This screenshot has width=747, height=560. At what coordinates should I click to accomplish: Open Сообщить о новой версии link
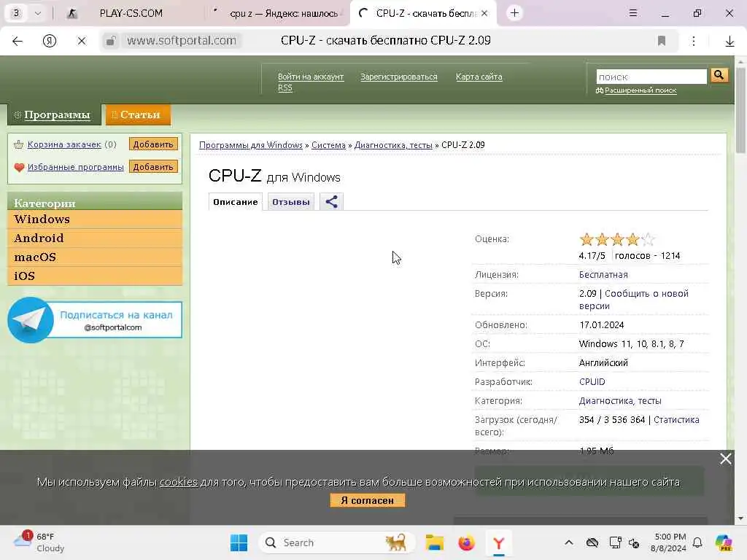tap(634, 300)
